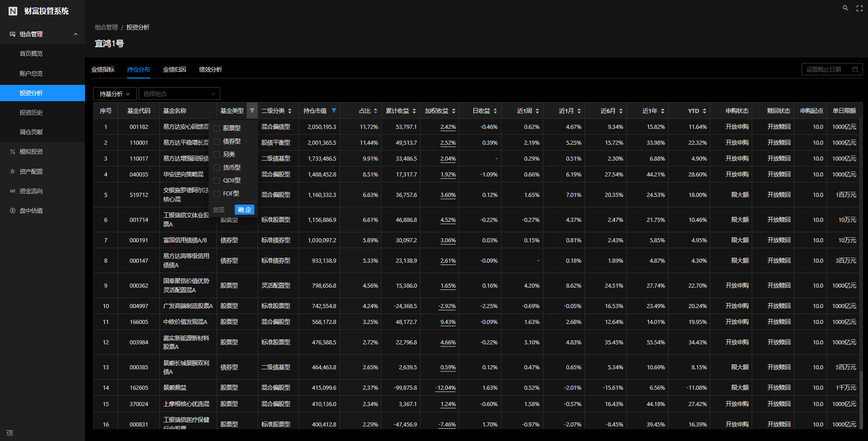Click the 资产配置 fx icon
This screenshot has width=868, height=441.
(13, 171)
